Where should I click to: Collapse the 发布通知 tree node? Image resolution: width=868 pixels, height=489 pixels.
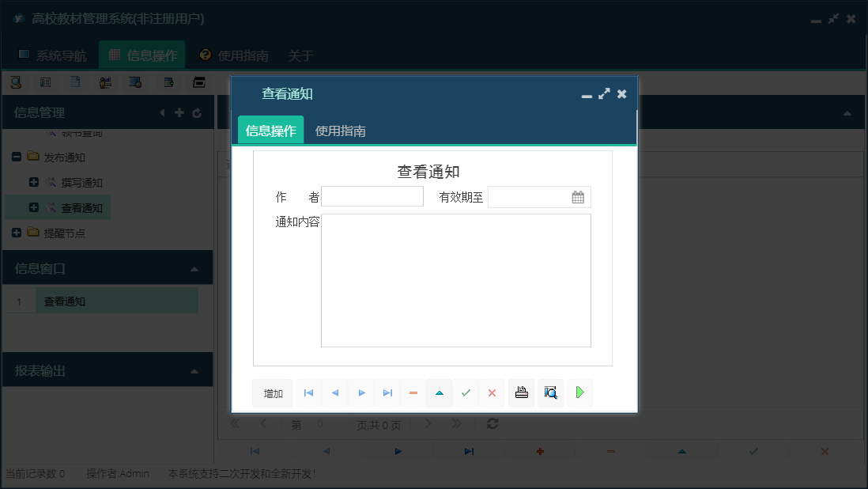pyautogui.click(x=16, y=157)
